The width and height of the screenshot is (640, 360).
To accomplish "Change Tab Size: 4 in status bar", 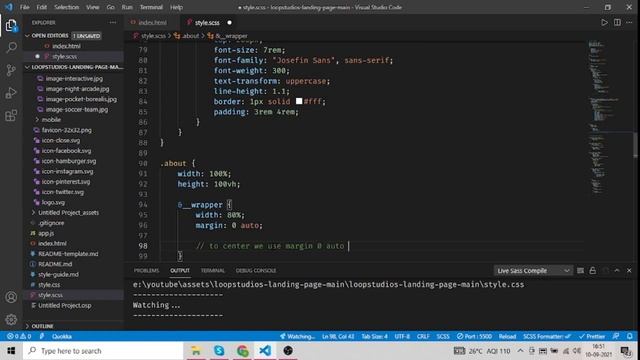I will click(x=374, y=336).
